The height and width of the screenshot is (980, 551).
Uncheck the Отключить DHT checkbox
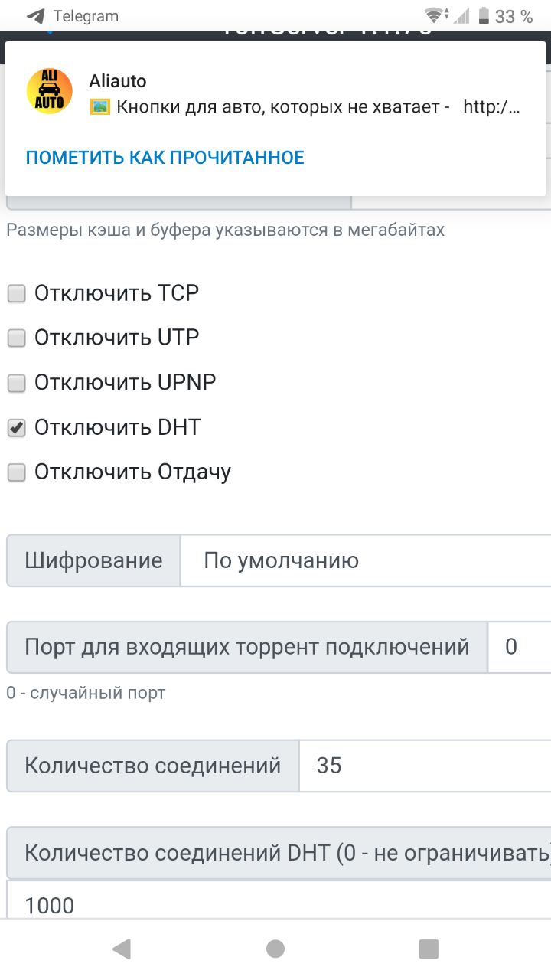(x=16, y=427)
